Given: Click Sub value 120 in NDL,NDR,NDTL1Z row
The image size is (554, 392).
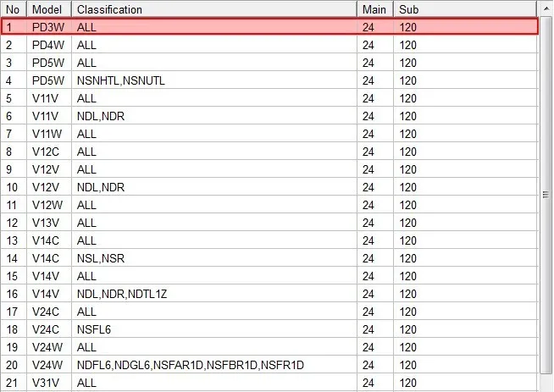Looking at the screenshot, I should click(465, 294).
